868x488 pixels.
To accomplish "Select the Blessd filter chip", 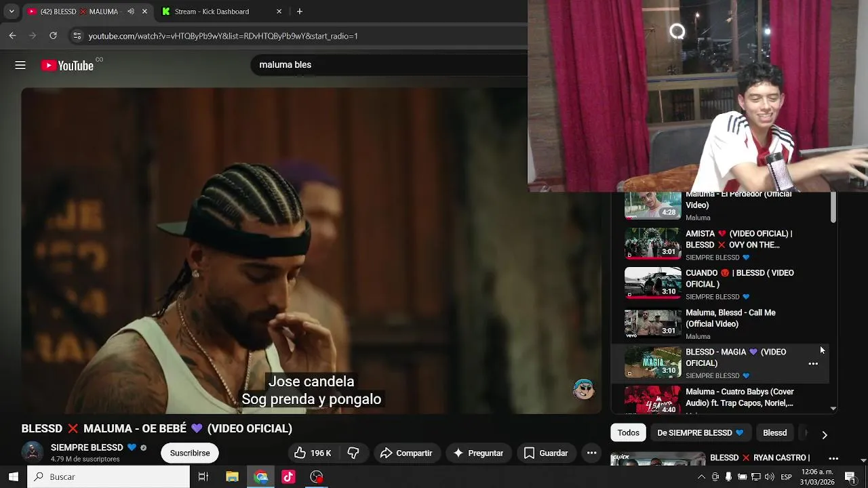I will pyautogui.click(x=774, y=432).
